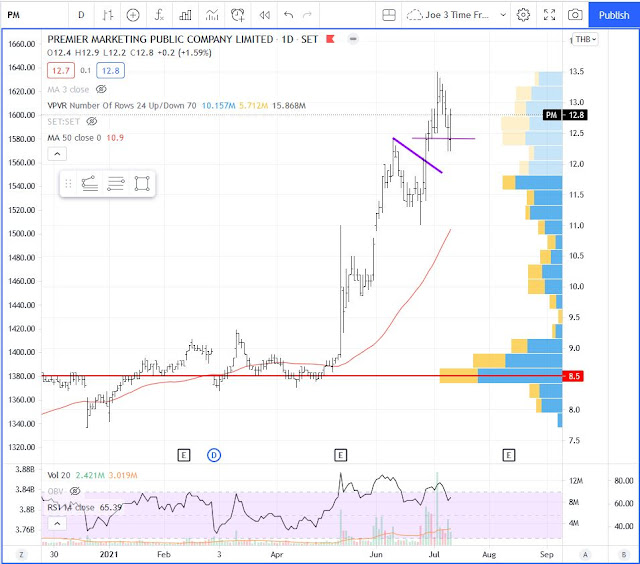
Task: Take a chart snapshot with camera icon
Action: point(575,15)
